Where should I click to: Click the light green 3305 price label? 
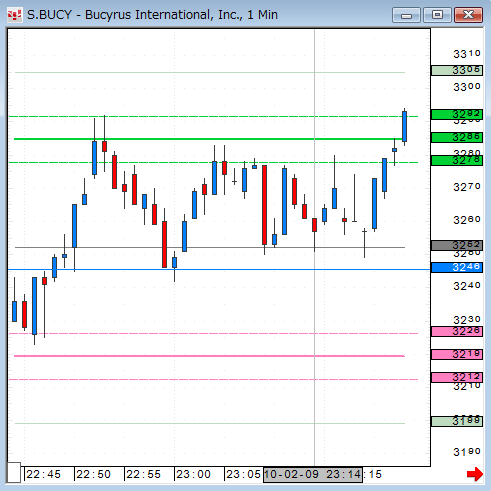[x=457, y=70]
